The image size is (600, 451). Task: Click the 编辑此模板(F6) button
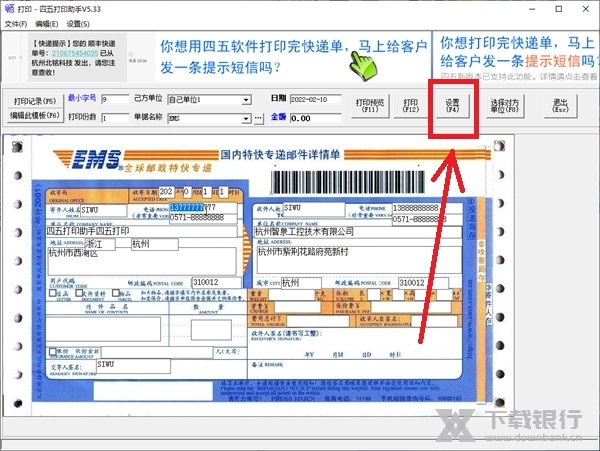[x=34, y=115]
